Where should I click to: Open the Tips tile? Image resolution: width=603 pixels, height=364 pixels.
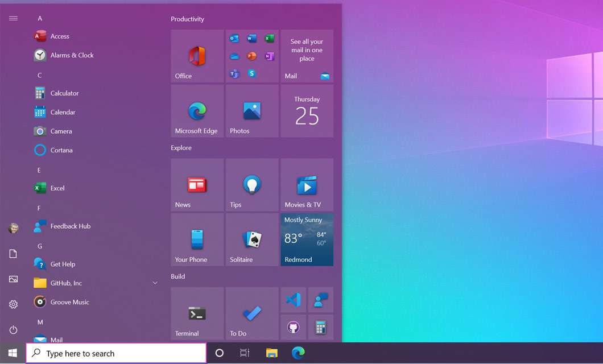pyautogui.click(x=252, y=185)
